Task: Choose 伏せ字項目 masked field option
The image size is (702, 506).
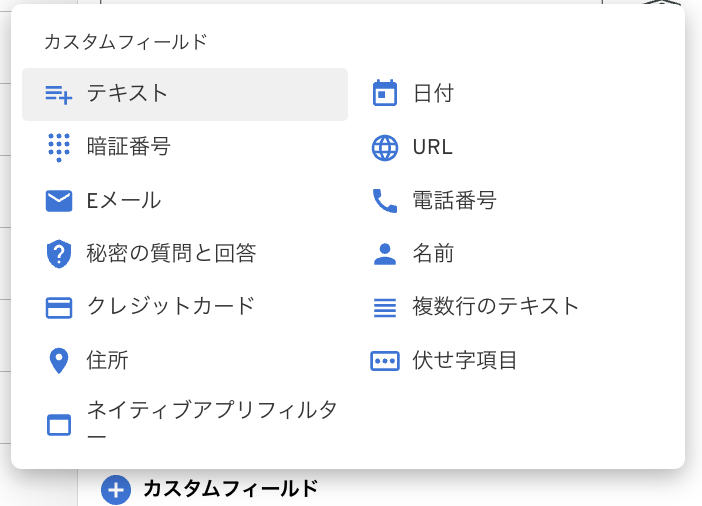Action: [465, 360]
